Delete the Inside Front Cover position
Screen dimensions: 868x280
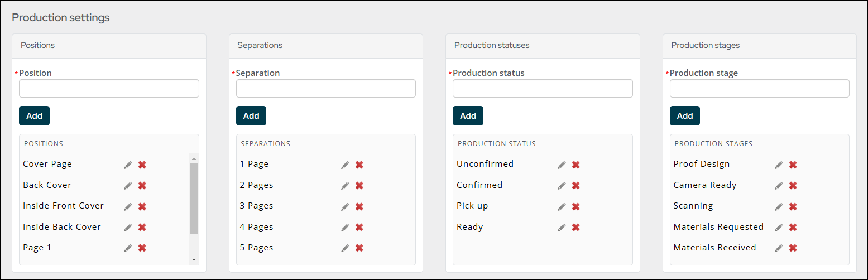[x=142, y=206]
